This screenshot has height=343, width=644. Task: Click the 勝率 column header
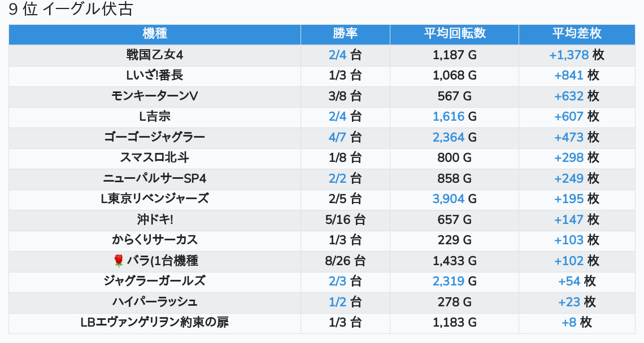pos(345,34)
